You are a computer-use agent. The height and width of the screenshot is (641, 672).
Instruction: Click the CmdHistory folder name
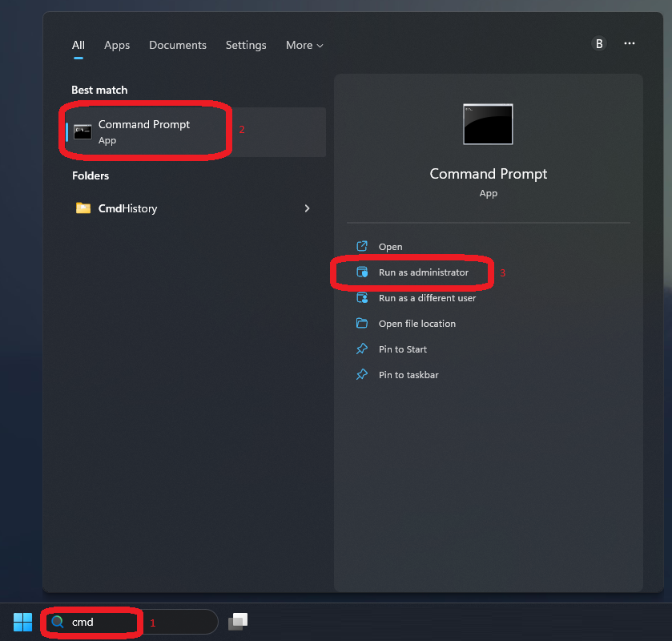[127, 208]
